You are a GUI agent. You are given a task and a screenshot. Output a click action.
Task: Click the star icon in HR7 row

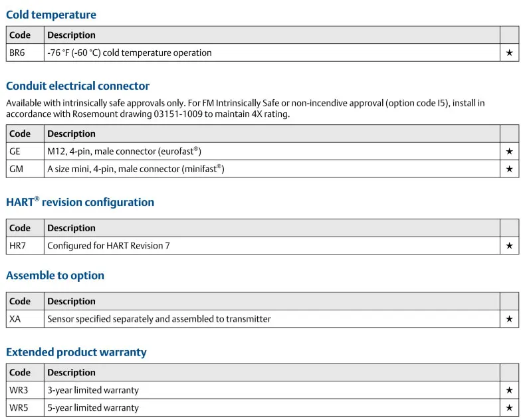tap(509, 245)
